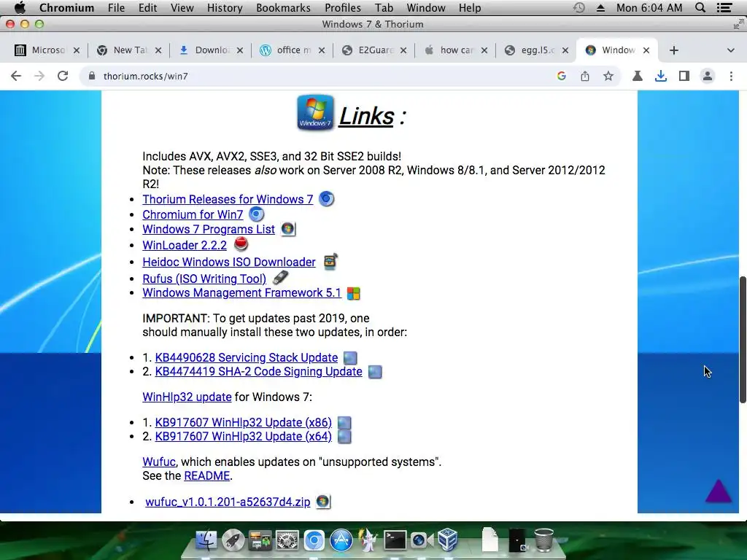
Task: Share this page via share icon
Action: point(585,76)
